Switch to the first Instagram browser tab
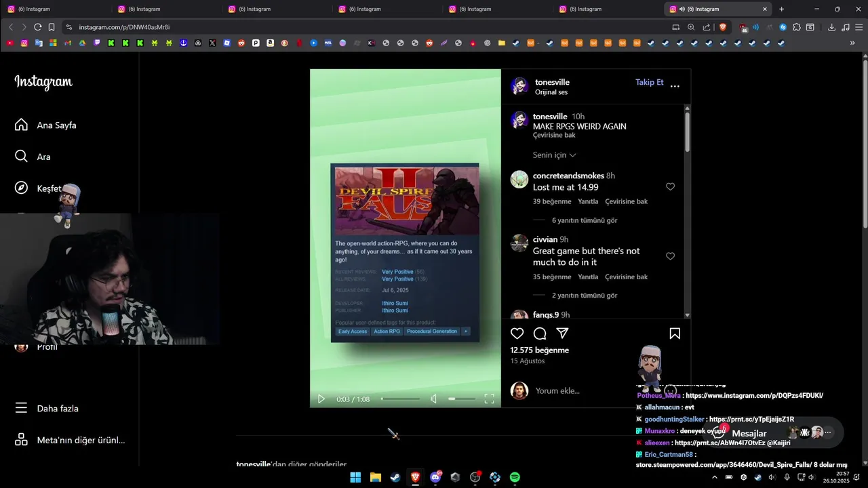Image resolution: width=868 pixels, height=488 pixels. click(x=56, y=9)
